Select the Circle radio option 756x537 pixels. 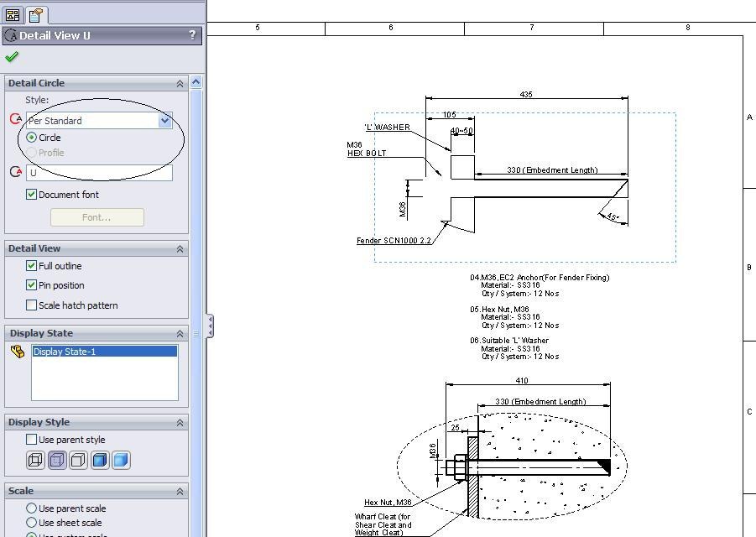(x=31, y=138)
